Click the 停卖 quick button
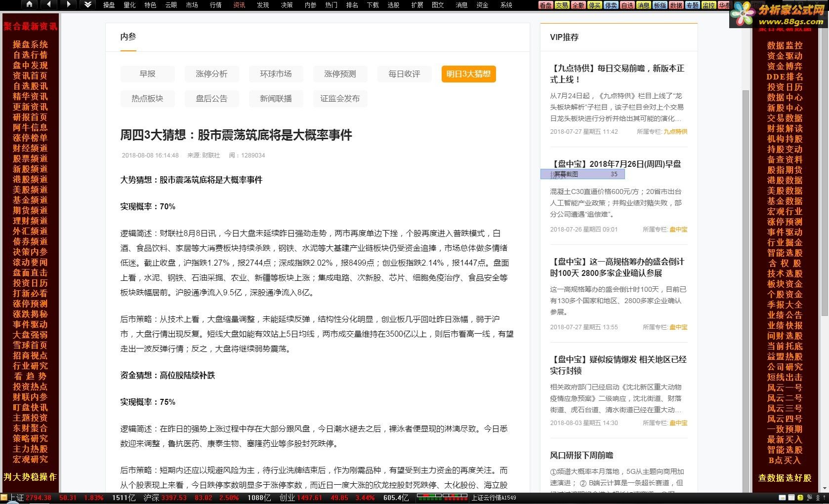This screenshot has height=504, width=829. tap(611, 5)
